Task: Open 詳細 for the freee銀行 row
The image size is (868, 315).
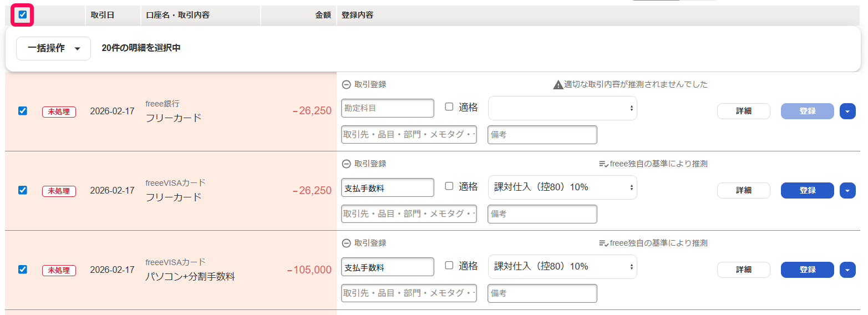Action: [744, 111]
